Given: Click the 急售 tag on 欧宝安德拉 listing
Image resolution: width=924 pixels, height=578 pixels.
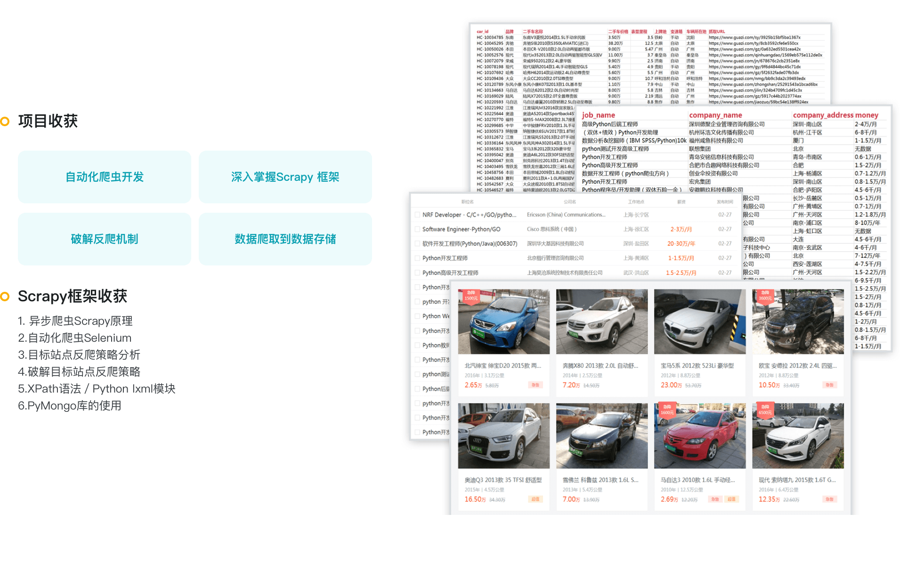Looking at the screenshot, I should point(829,385).
